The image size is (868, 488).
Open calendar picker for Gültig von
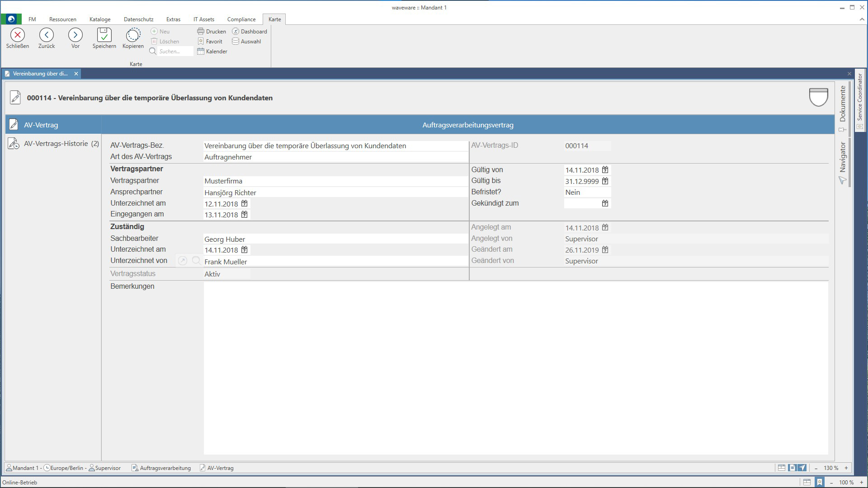tap(605, 170)
